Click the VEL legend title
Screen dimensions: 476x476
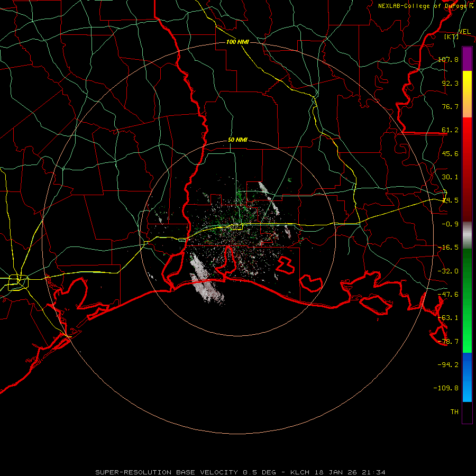pyautogui.click(x=465, y=32)
